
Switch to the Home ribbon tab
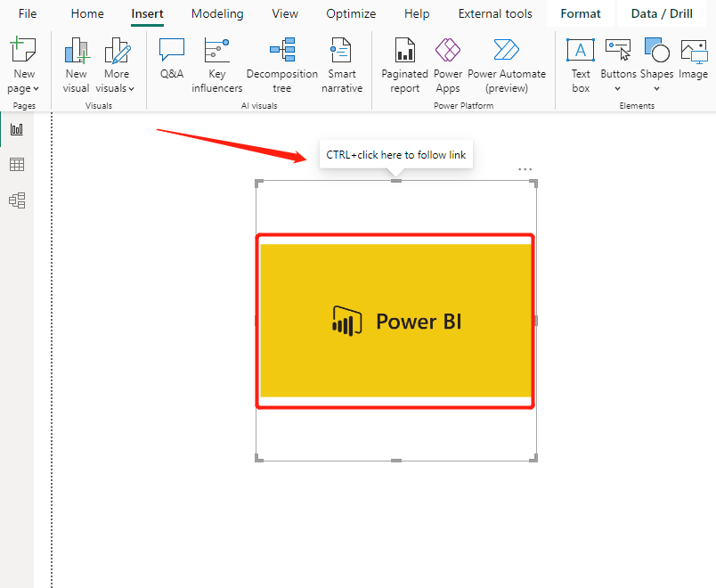click(x=87, y=13)
